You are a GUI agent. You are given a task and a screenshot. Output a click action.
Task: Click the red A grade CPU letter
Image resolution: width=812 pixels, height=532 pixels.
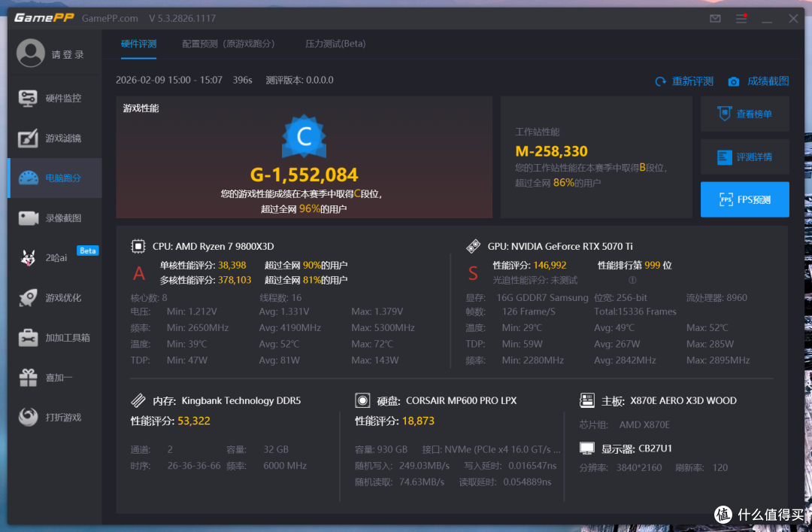point(139,273)
